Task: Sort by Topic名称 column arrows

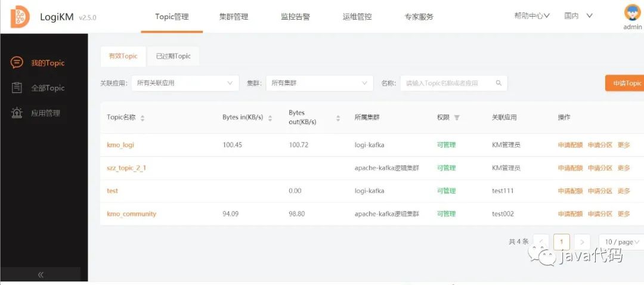Action: [x=143, y=118]
